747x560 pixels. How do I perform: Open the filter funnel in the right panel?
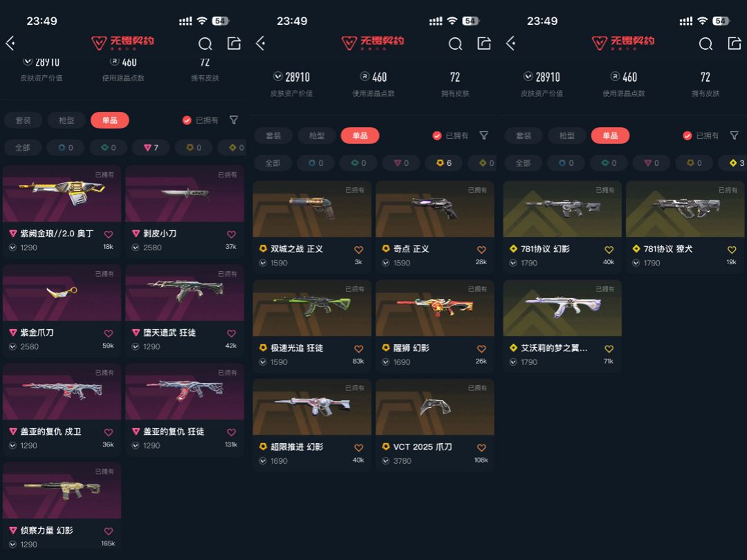pos(735,136)
